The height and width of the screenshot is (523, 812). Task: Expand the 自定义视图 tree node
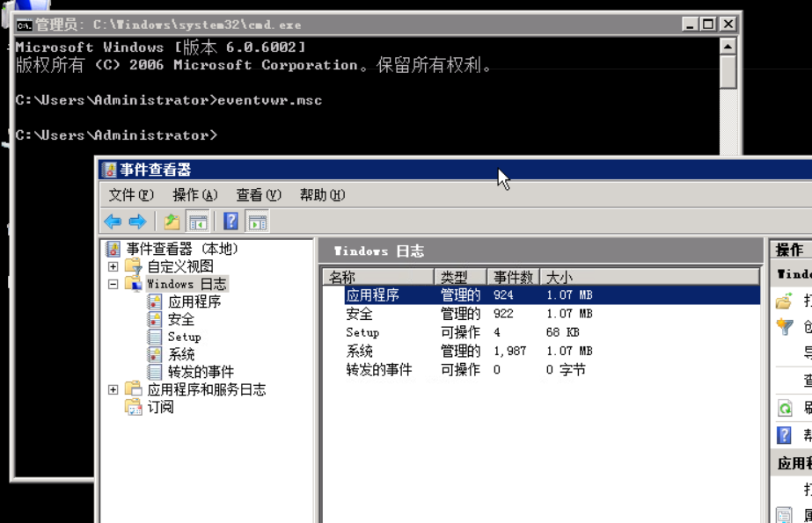(x=113, y=266)
